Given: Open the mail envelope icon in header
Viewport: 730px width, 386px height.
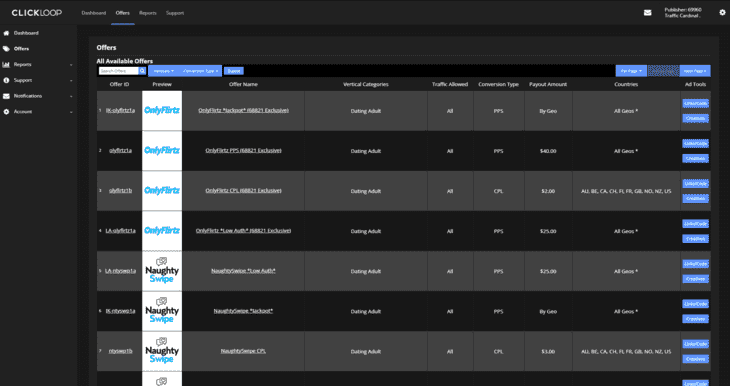Looking at the screenshot, I should coord(648,13).
